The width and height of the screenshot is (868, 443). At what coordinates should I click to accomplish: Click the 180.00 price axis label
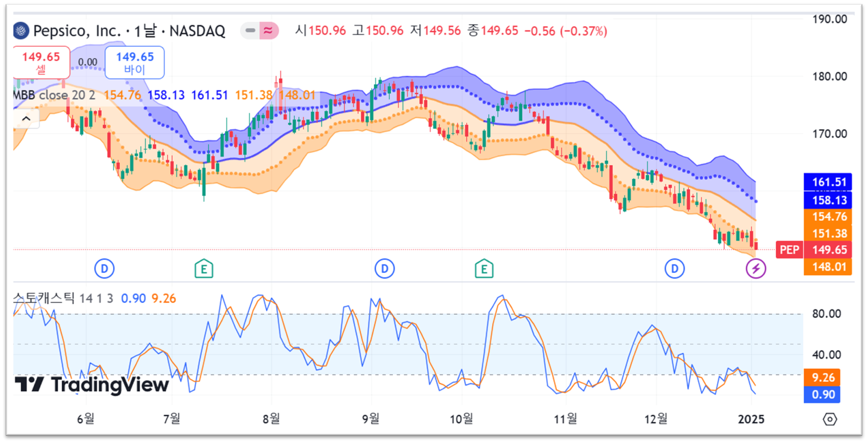point(830,76)
